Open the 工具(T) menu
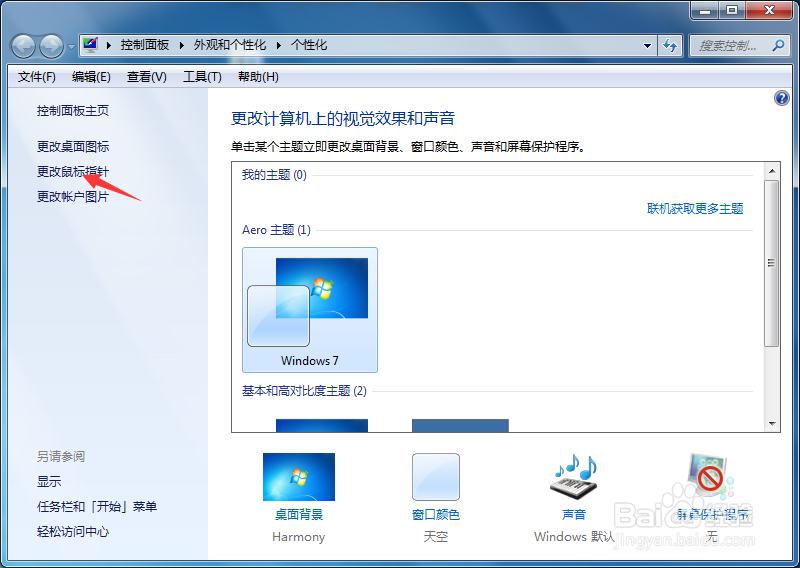The width and height of the screenshot is (800, 568). 202,77
